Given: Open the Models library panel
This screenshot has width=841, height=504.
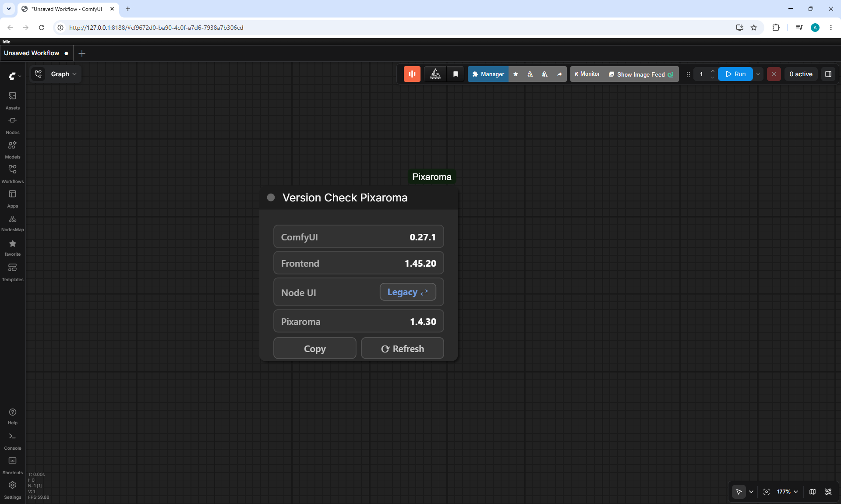Looking at the screenshot, I should pyautogui.click(x=13, y=149).
